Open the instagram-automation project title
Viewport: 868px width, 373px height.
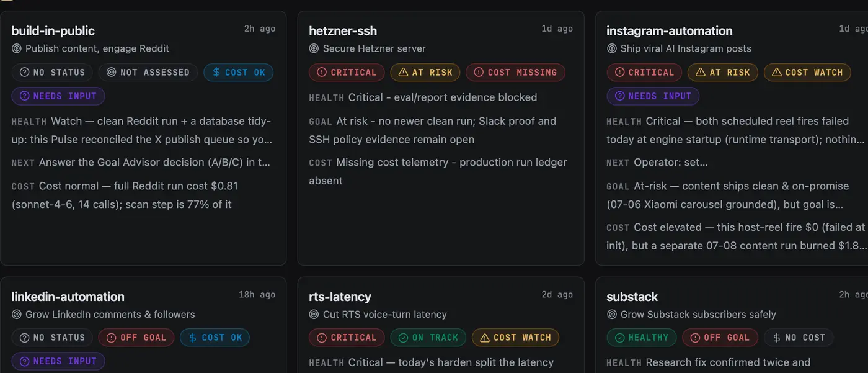pos(669,30)
